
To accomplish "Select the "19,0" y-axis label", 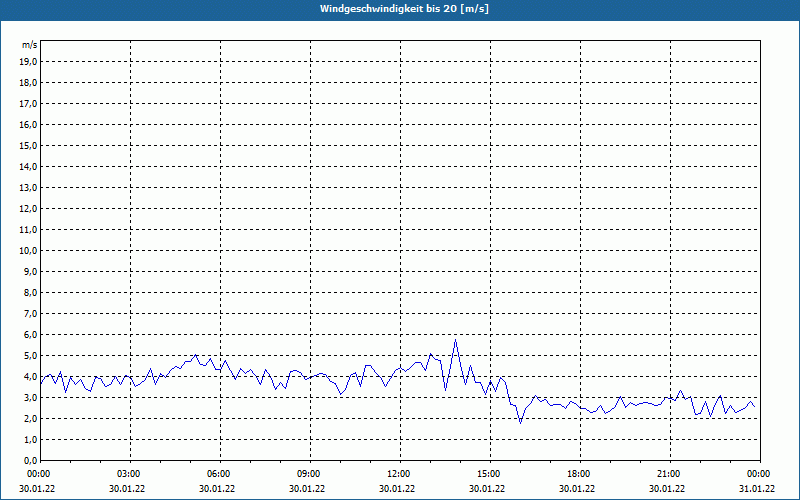I will 28,62.
